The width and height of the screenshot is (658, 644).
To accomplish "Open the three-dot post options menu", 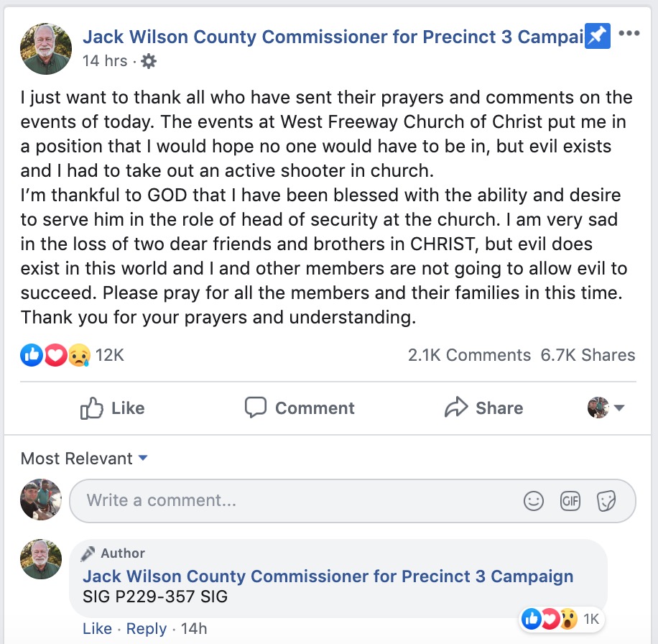I will point(629,33).
